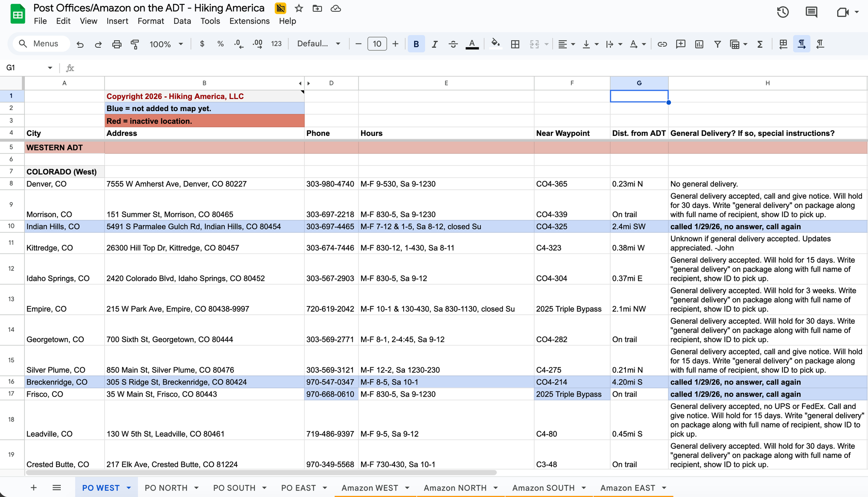Viewport: 868px width, 497px height.
Task: Open the comments history icon
Action: (x=811, y=12)
